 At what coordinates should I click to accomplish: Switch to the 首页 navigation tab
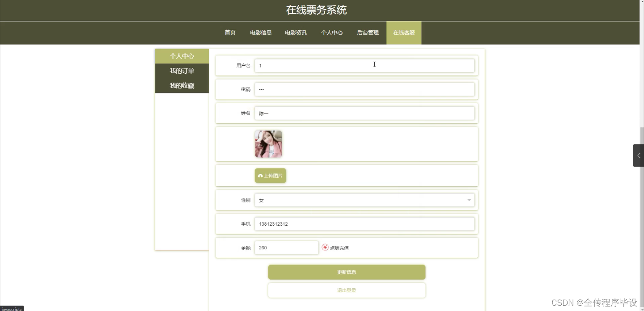[x=230, y=32]
